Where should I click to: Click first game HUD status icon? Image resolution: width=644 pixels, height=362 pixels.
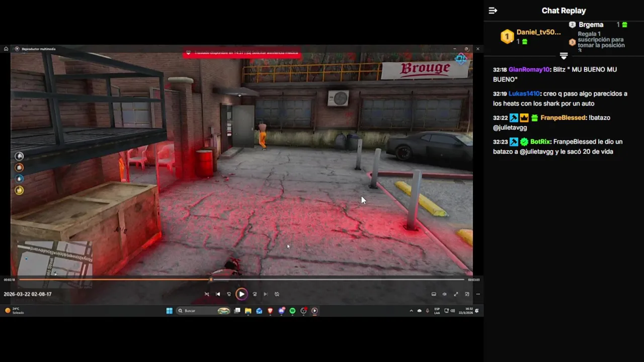(x=19, y=156)
